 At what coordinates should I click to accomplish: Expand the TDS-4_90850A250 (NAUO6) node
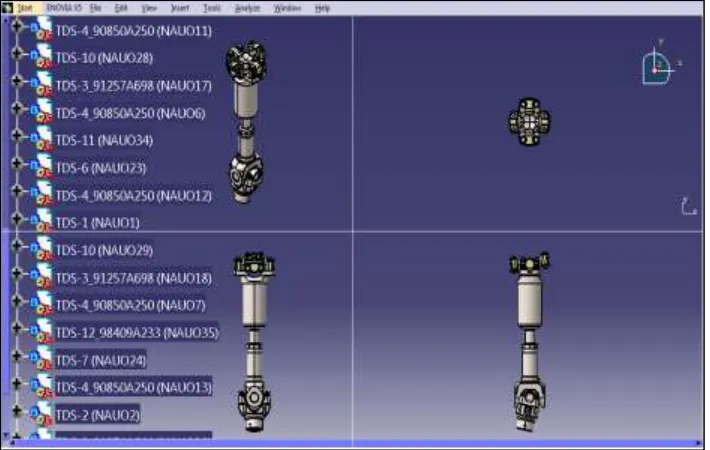(x=17, y=108)
